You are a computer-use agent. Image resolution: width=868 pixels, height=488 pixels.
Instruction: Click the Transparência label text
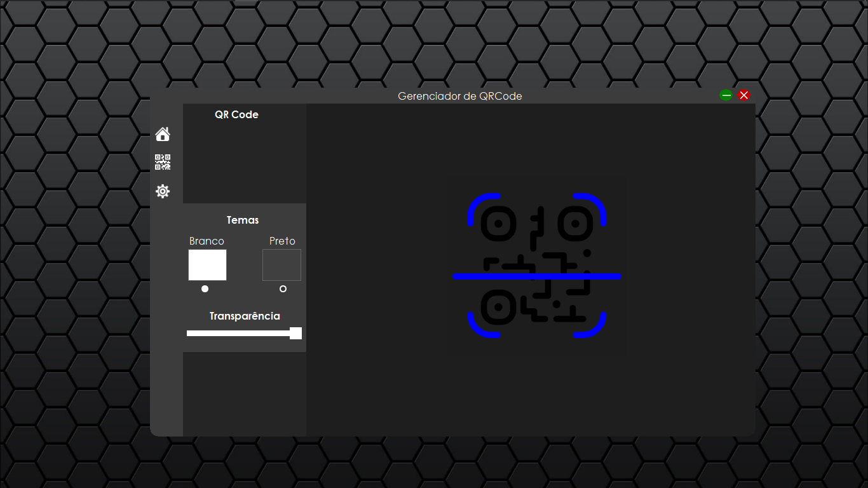point(245,316)
